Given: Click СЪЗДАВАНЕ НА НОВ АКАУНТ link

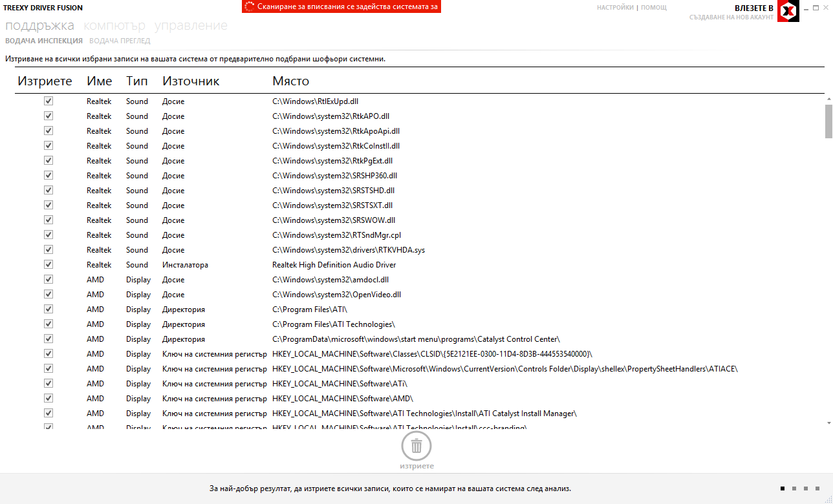Looking at the screenshot, I should [x=731, y=17].
